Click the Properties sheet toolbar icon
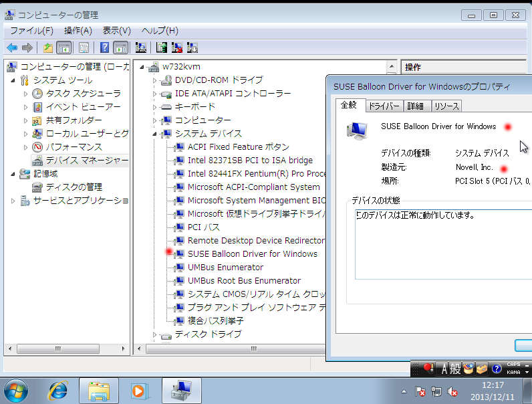Viewport: 532px width, 404px height. (84, 48)
